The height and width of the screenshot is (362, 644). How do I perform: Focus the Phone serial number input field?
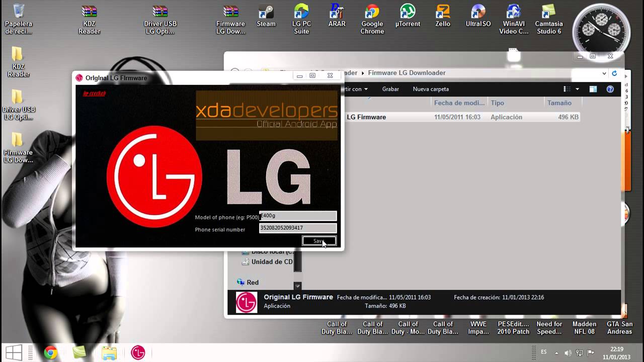point(298,228)
